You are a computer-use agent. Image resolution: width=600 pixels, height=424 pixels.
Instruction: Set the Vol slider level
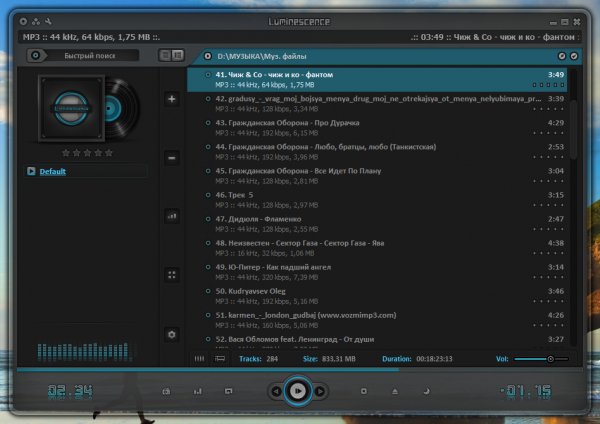(541, 359)
